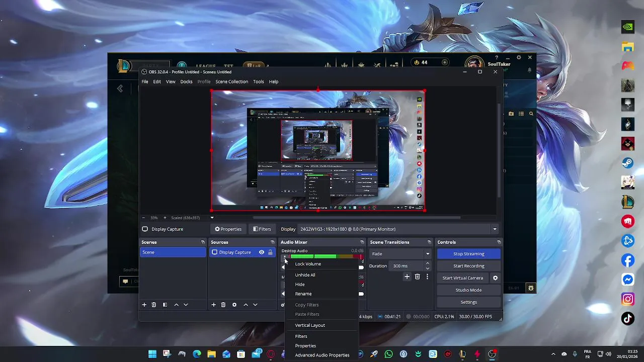Click Start Recording button
Viewport: 644px width, 362px height.
tap(468, 266)
